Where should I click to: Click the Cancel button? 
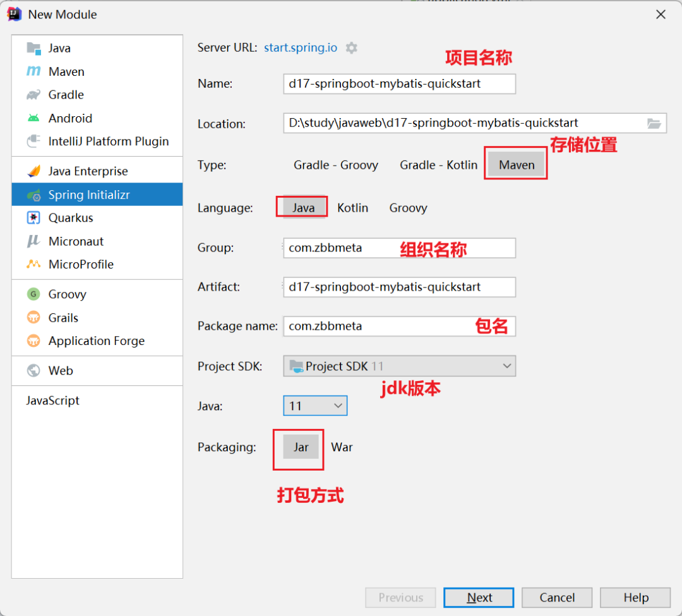click(x=557, y=598)
